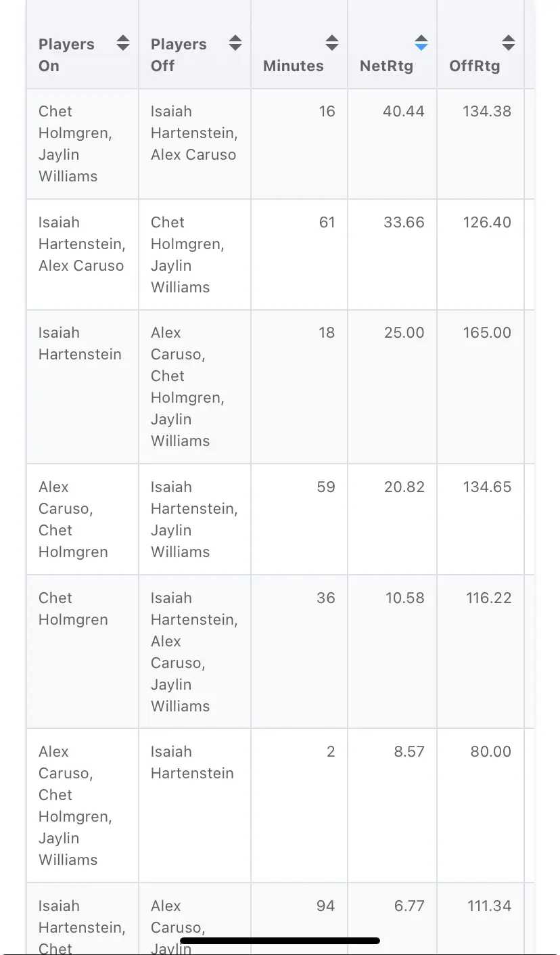Select the lone Chet Holmgren Players On cell
The height and width of the screenshot is (955, 560).
pos(83,652)
